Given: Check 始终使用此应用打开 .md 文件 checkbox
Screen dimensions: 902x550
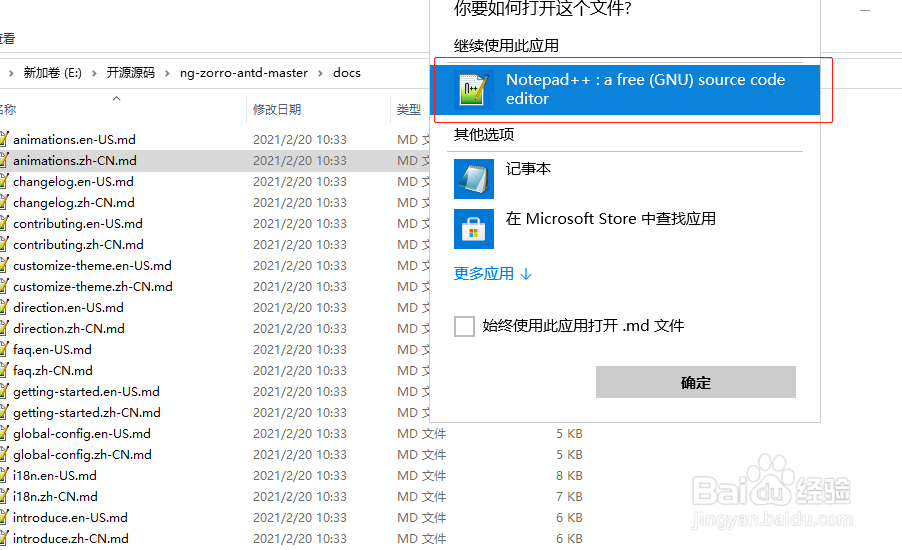Looking at the screenshot, I should point(464,326).
